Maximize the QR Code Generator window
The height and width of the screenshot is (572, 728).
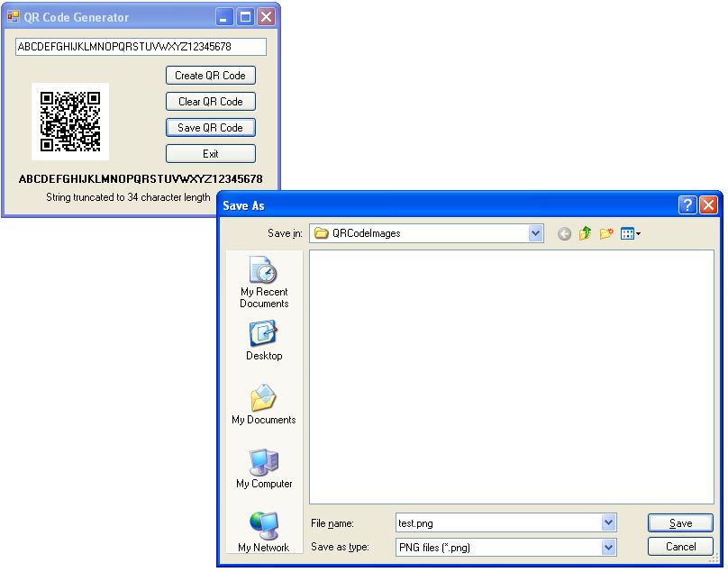245,17
